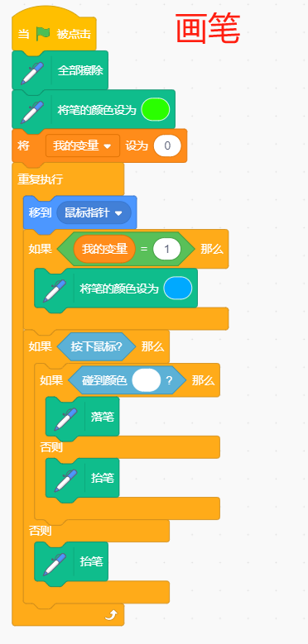Click the input field with value 1
The width and height of the screenshot is (308, 644).
(167, 249)
